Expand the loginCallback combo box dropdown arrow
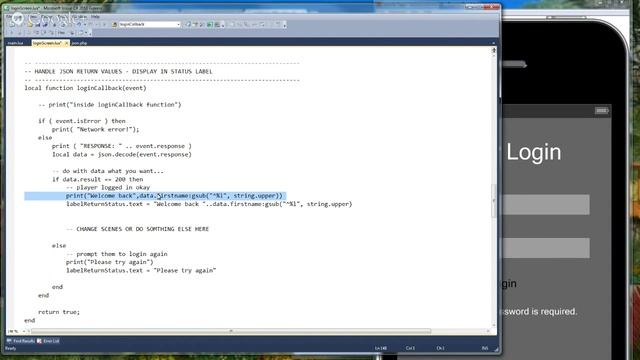640x360 pixels. click(178, 24)
